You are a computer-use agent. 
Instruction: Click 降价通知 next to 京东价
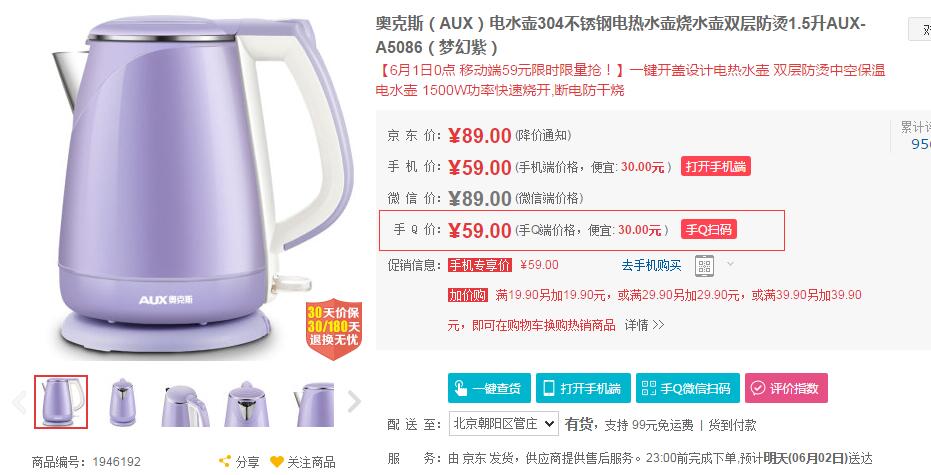[543, 135]
